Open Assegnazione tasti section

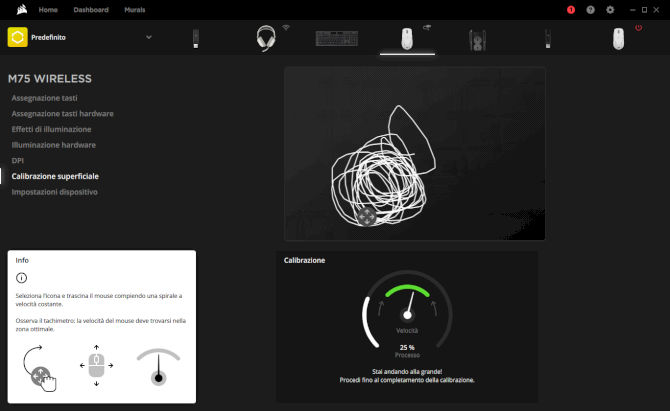(x=44, y=98)
